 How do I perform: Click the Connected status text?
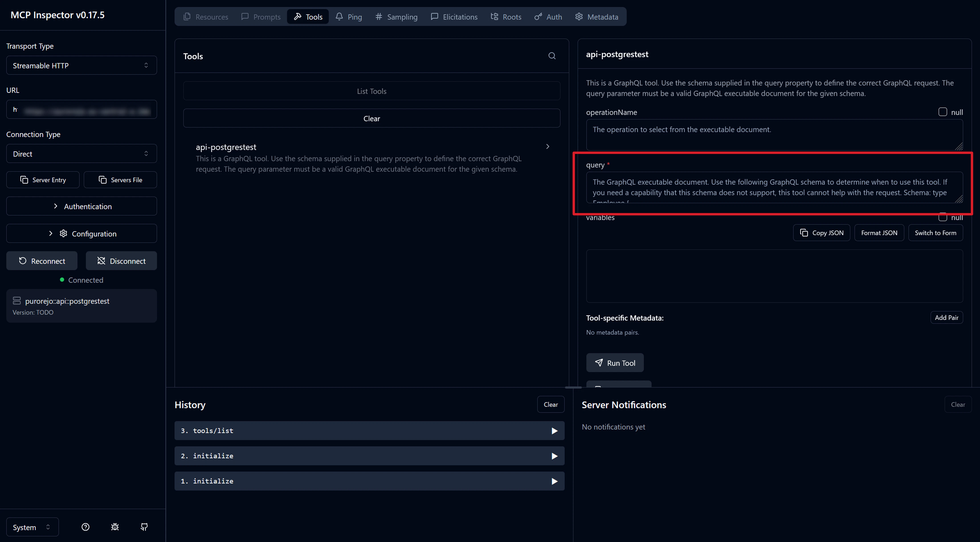[86, 280]
